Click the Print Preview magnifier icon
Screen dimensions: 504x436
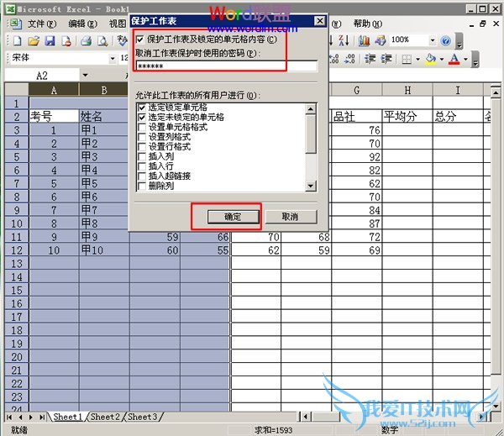tap(102, 41)
